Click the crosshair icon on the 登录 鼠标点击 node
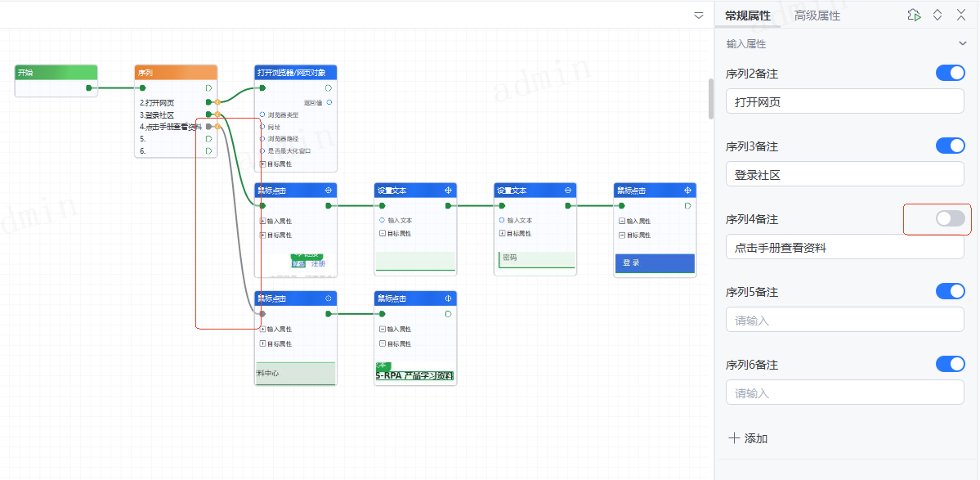This screenshot has width=980, height=480. pyautogui.click(x=687, y=191)
